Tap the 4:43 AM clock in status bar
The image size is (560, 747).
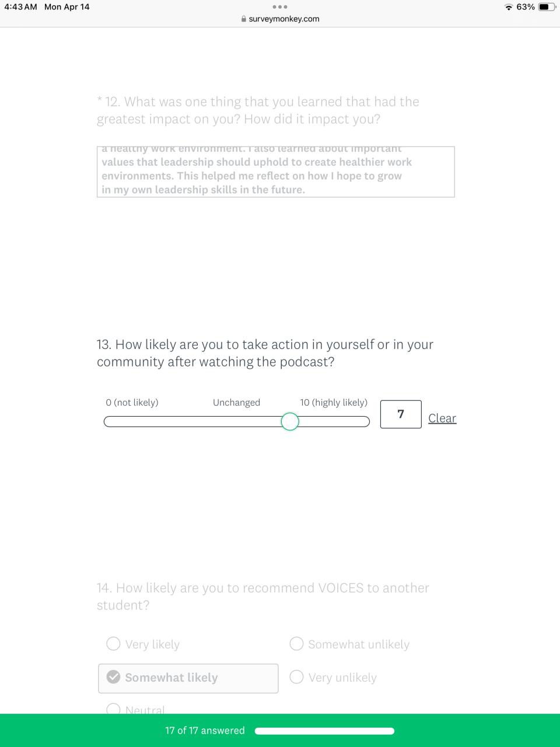point(21,7)
